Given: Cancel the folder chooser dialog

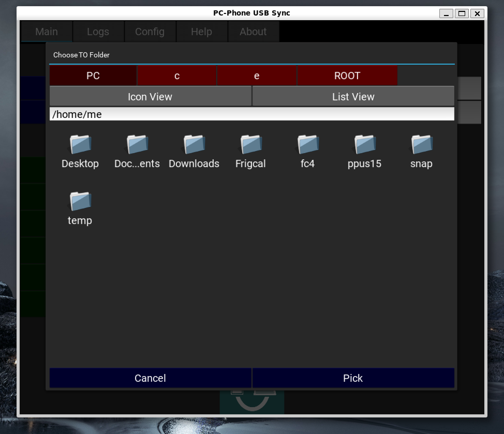Looking at the screenshot, I should (150, 378).
